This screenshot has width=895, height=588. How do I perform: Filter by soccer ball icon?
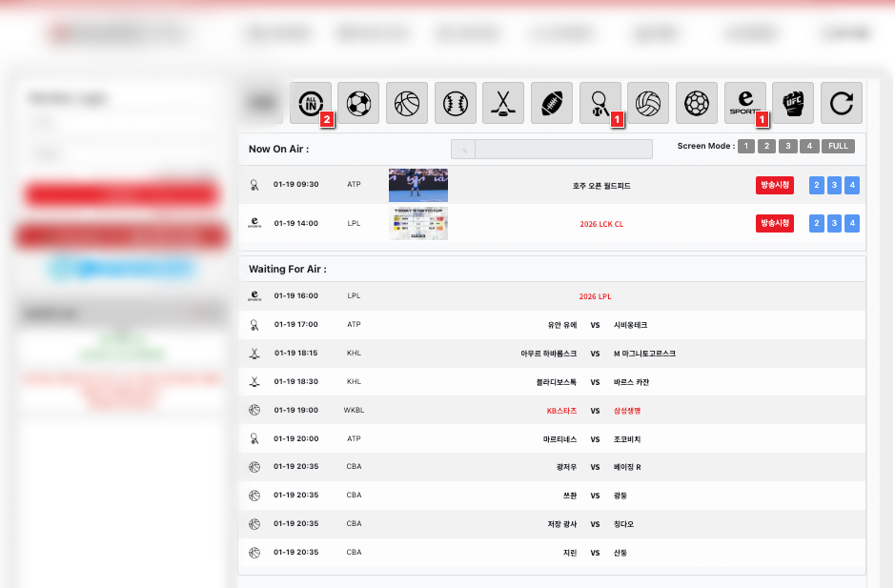358,103
